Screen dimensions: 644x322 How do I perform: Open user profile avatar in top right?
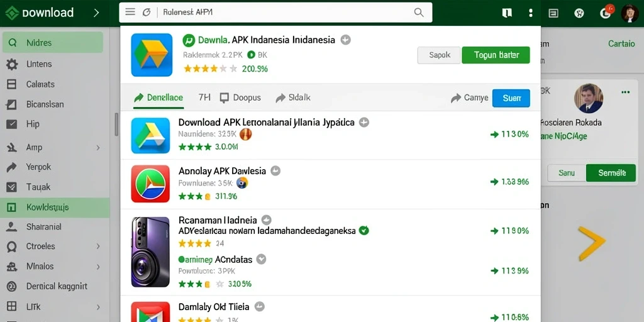(x=630, y=13)
